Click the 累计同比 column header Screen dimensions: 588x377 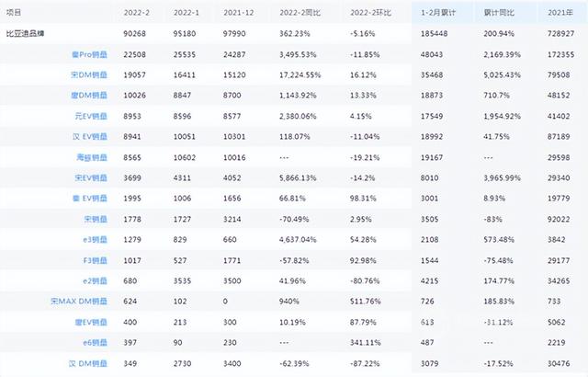[x=498, y=12]
